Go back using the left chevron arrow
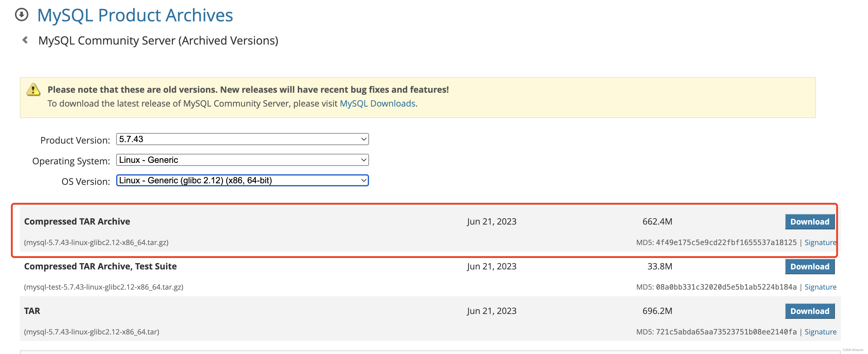This screenshot has height=354, width=868. click(25, 40)
